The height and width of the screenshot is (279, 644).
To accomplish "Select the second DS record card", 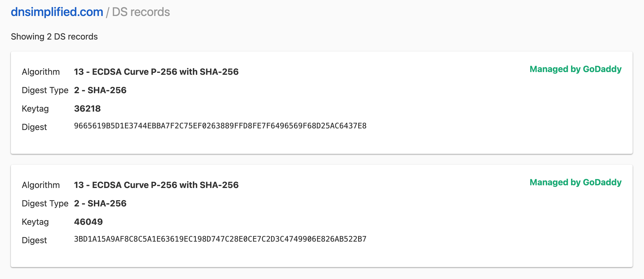I will click(x=322, y=215).
